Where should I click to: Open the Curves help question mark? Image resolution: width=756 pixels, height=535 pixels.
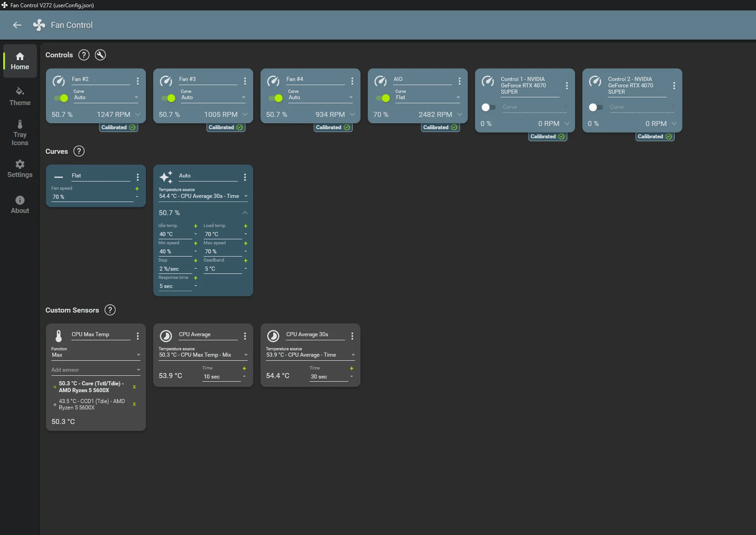pyautogui.click(x=79, y=151)
